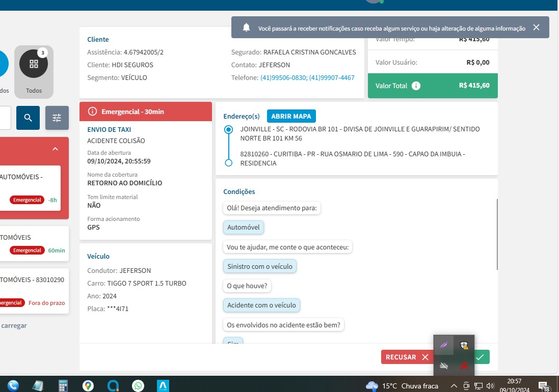This screenshot has height=392, width=559.
Task: Open network status tray icon
Action: (x=478, y=386)
